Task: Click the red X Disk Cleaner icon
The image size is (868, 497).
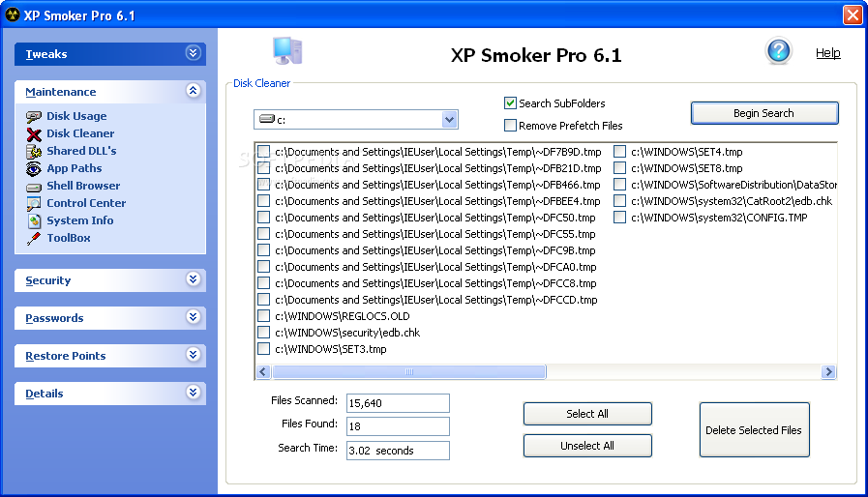Action: [34, 134]
